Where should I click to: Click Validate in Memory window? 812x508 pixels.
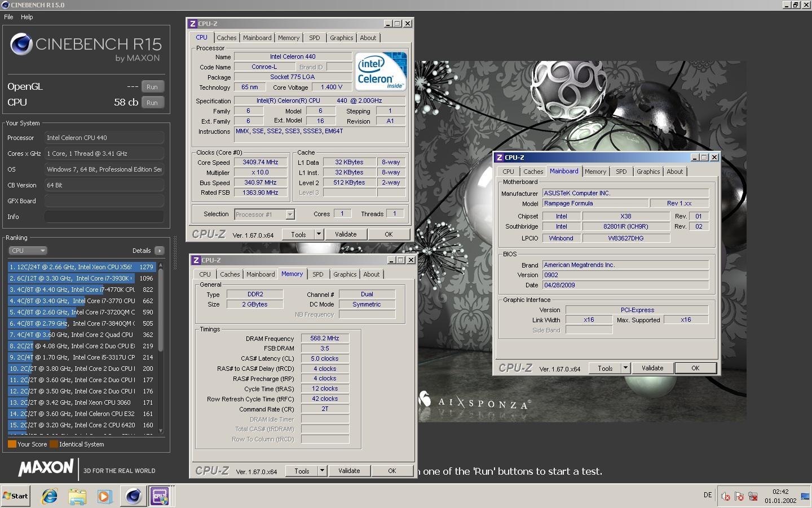point(349,471)
